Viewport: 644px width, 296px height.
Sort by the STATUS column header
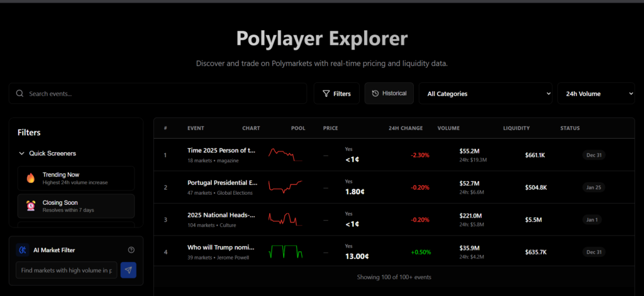pyautogui.click(x=570, y=128)
